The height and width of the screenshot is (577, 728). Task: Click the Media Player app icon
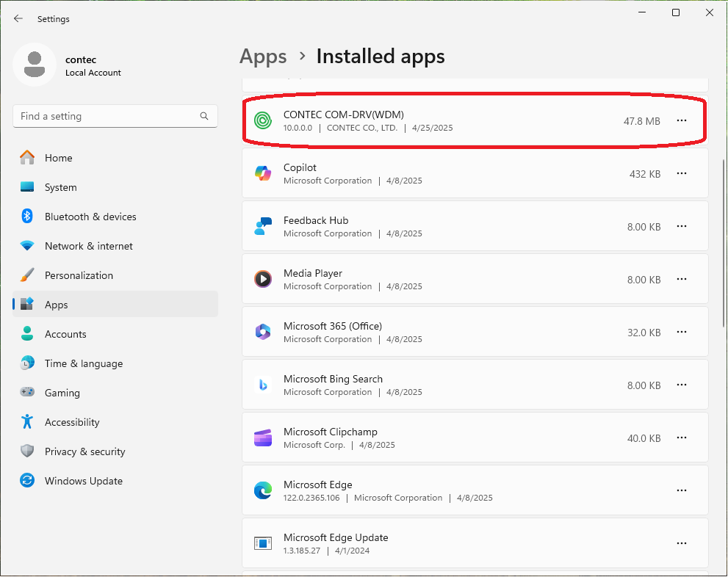[263, 279]
